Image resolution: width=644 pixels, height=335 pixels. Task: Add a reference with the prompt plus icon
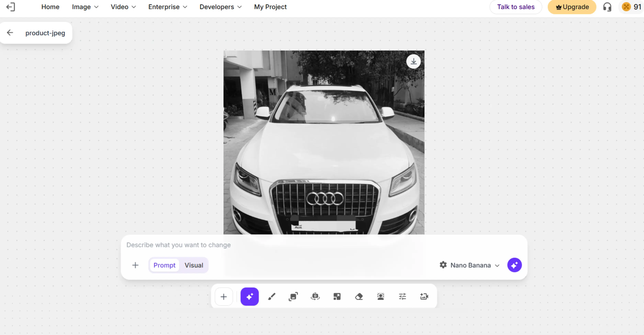135,265
